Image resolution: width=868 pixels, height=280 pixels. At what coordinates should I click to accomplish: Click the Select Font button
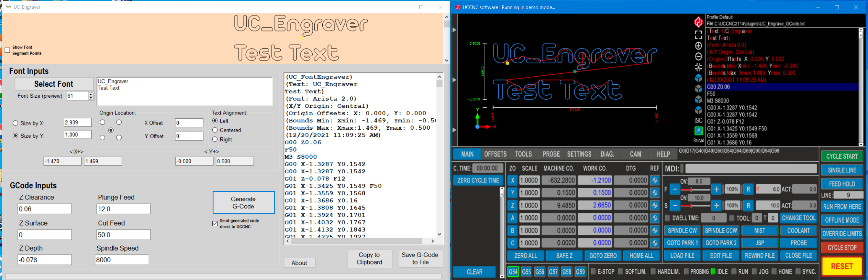pos(54,84)
